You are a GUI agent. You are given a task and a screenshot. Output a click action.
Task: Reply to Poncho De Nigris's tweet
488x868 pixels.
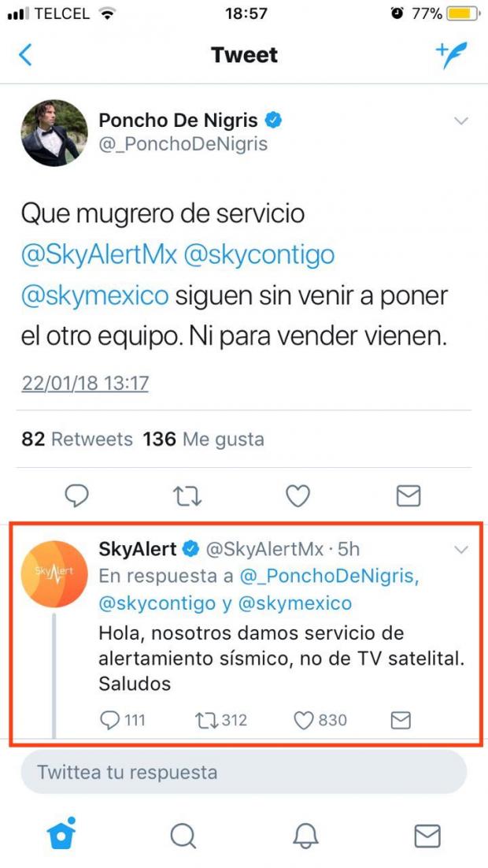click(x=77, y=496)
